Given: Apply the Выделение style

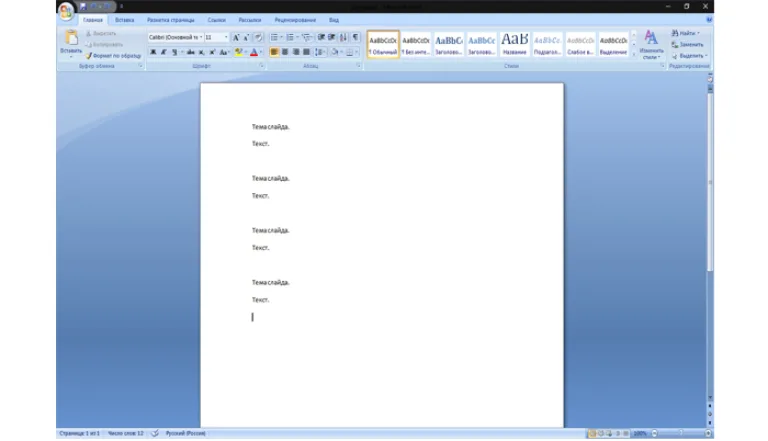Looking at the screenshot, I should (x=613, y=44).
